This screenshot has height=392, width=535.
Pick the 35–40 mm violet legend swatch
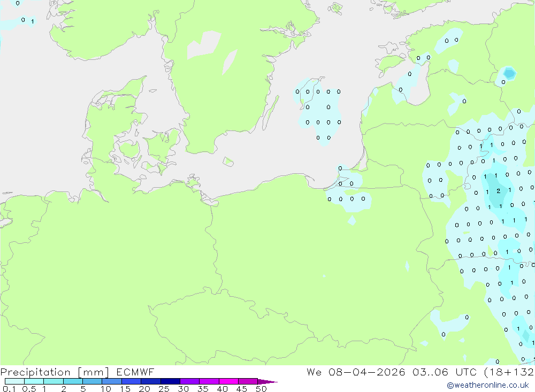tap(209, 381)
